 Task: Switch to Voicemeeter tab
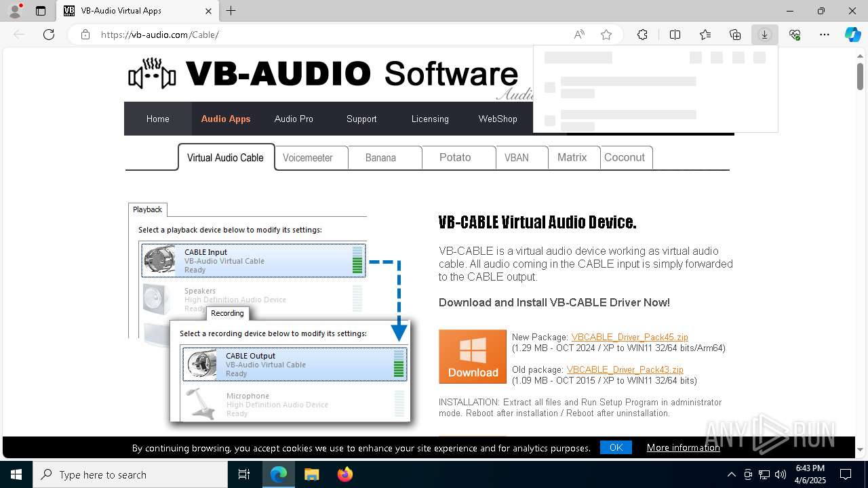point(311,157)
